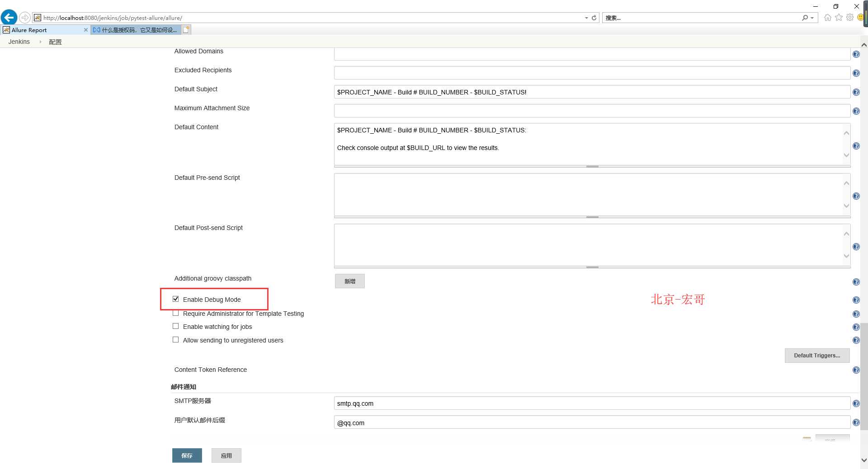Click help icon next to SMTP server

click(856, 403)
